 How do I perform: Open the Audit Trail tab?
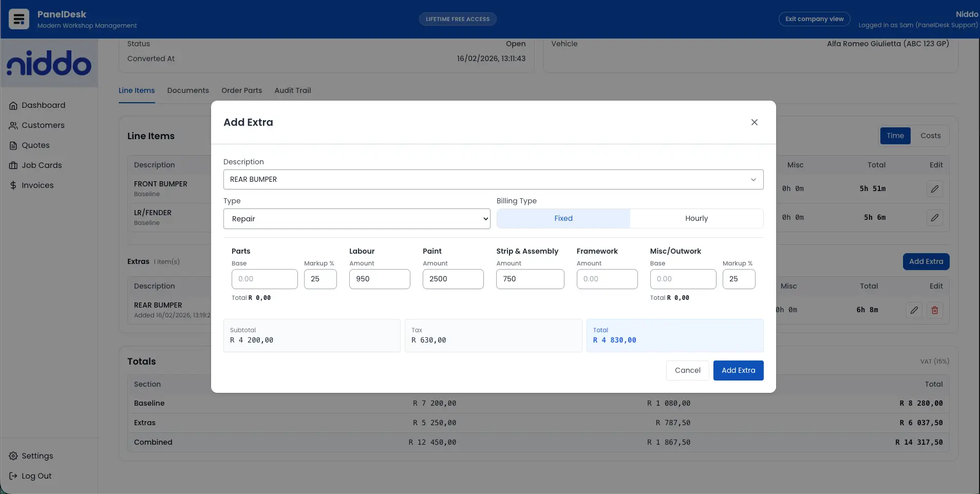pyautogui.click(x=292, y=91)
